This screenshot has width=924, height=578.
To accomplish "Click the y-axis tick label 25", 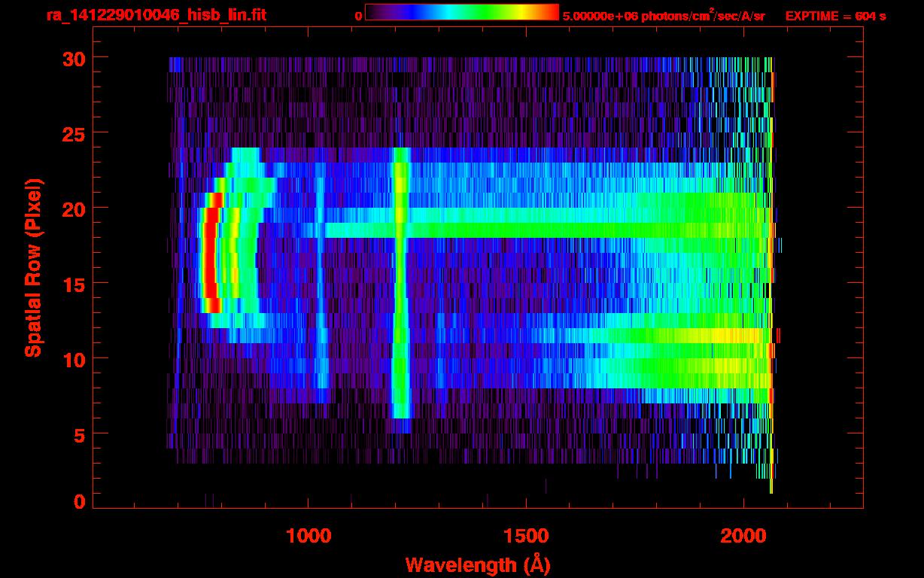I will pyautogui.click(x=74, y=133).
